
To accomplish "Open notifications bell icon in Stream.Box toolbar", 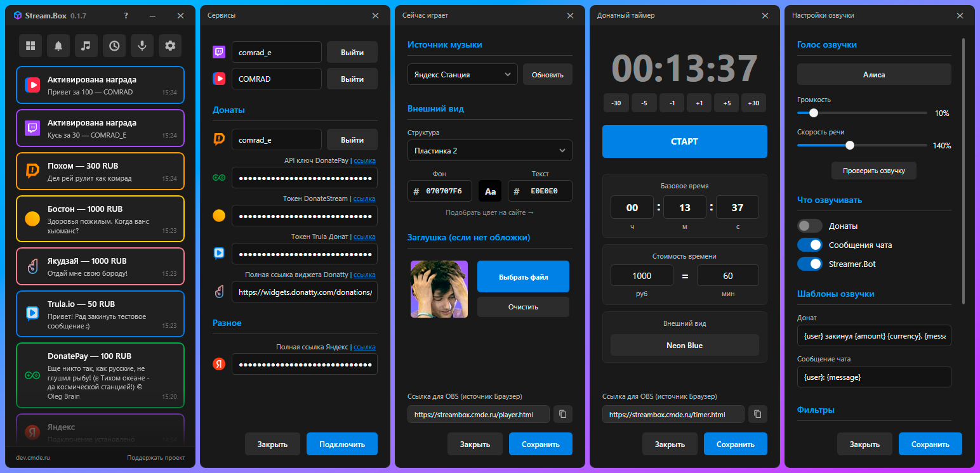I will point(58,46).
